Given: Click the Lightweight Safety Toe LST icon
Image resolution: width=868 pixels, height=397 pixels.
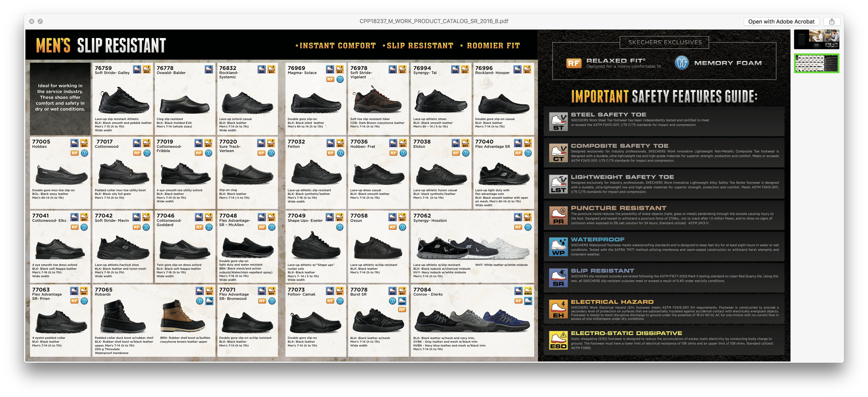Looking at the screenshot, I should coord(558,184).
